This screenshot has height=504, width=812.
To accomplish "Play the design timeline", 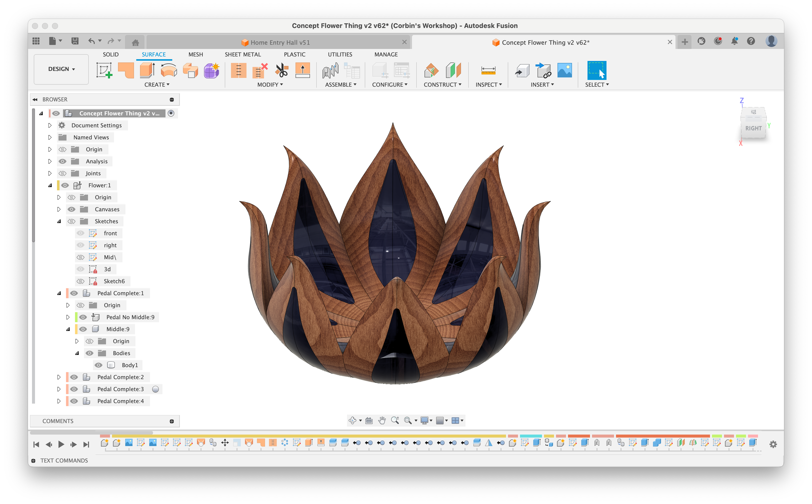I will [61, 444].
